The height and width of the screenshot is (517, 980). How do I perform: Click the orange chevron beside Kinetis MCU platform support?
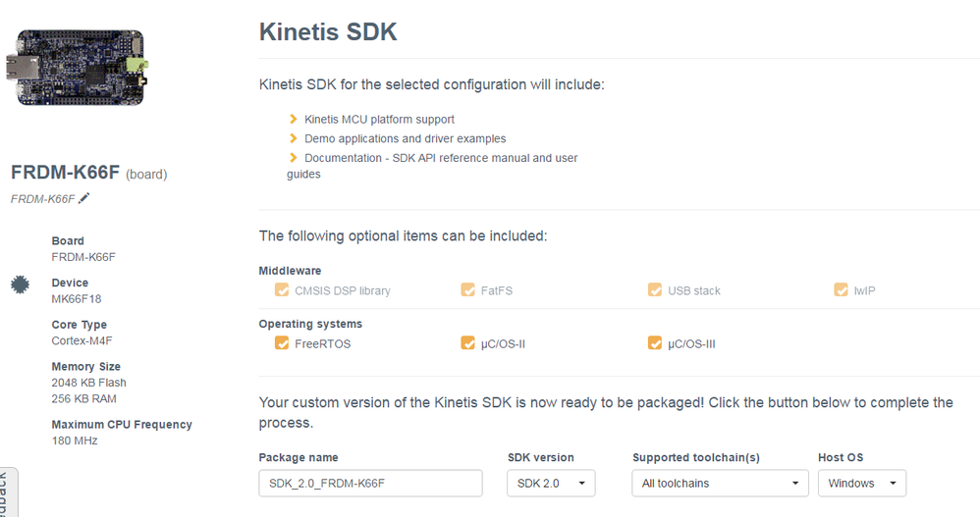[x=294, y=119]
